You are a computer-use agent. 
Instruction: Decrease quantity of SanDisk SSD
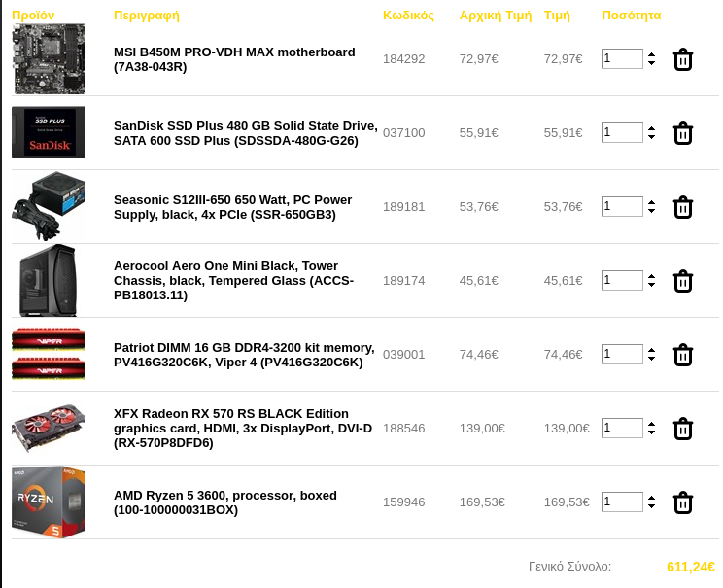click(x=651, y=137)
